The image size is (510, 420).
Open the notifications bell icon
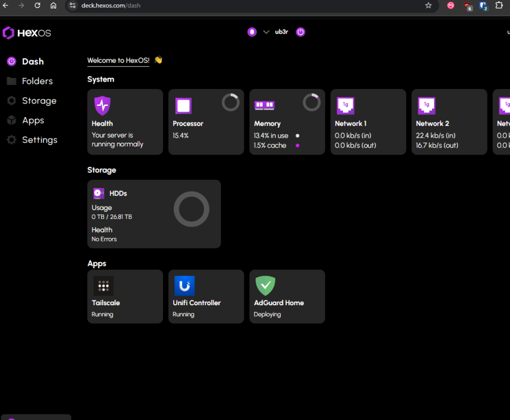252,32
